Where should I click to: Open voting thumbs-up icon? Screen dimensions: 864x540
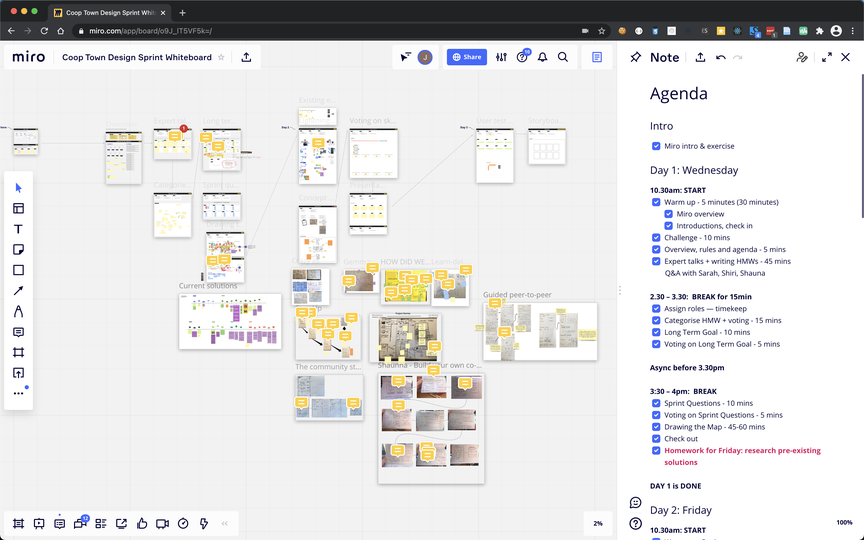[x=142, y=523]
